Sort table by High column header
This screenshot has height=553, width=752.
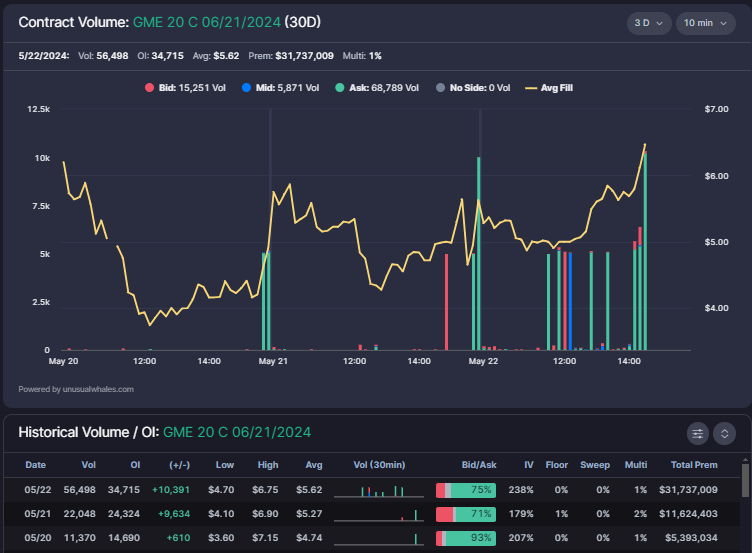click(x=268, y=465)
